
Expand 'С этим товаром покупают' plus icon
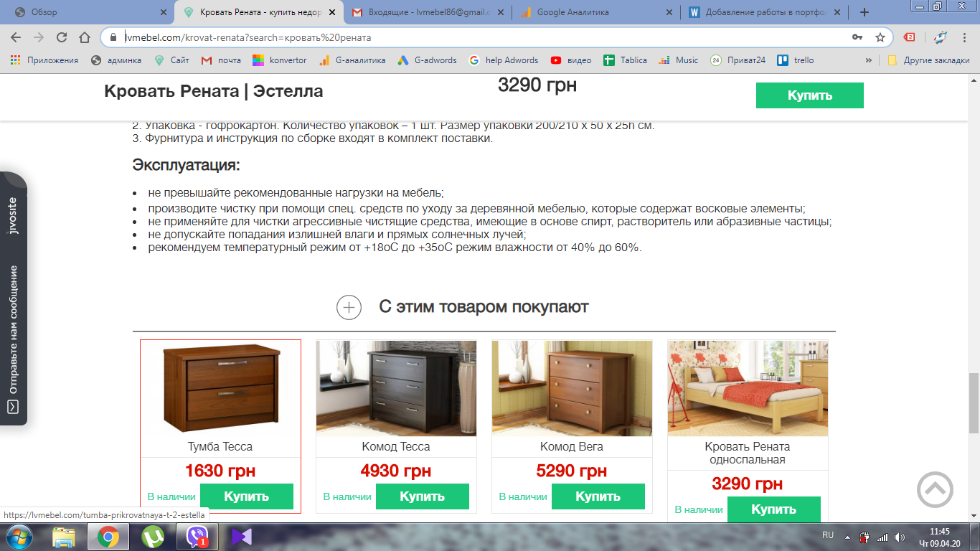[x=349, y=307]
